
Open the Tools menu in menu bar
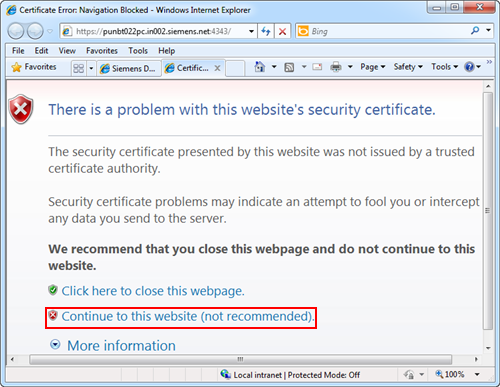[x=138, y=51]
